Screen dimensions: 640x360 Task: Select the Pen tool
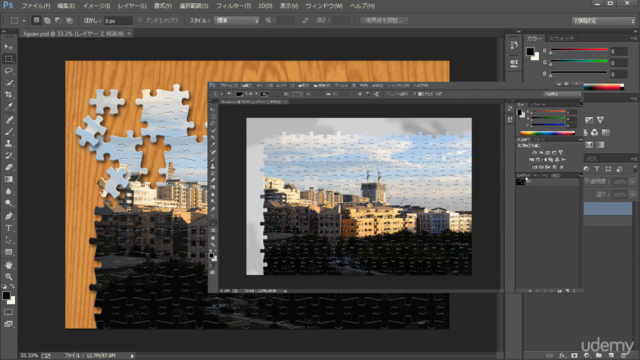click(9, 216)
